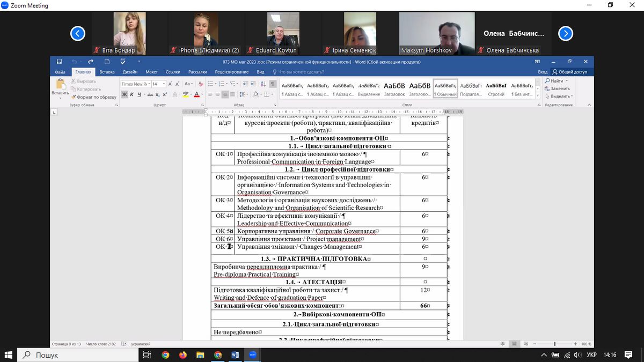Click the Clear All Formatting eraser icon

pos(201,84)
